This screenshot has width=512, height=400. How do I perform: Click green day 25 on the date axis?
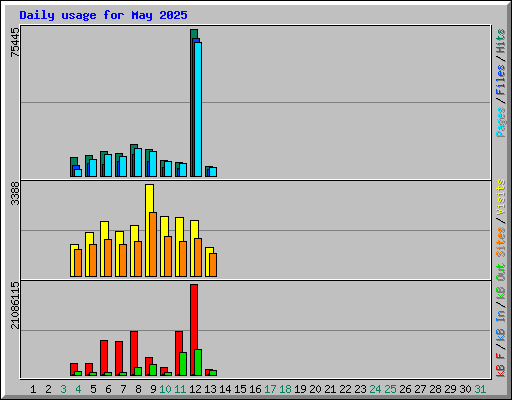(x=390, y=389)
